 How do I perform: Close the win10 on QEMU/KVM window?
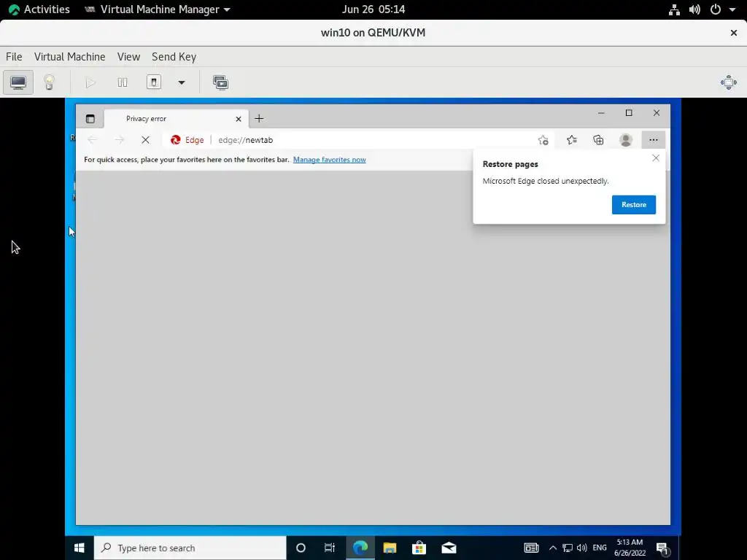tap(734, 33)
